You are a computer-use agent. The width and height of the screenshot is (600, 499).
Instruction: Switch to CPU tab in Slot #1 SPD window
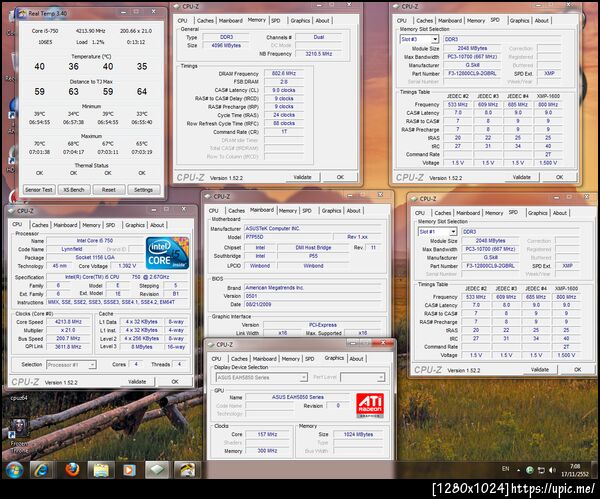coord(420,213)
